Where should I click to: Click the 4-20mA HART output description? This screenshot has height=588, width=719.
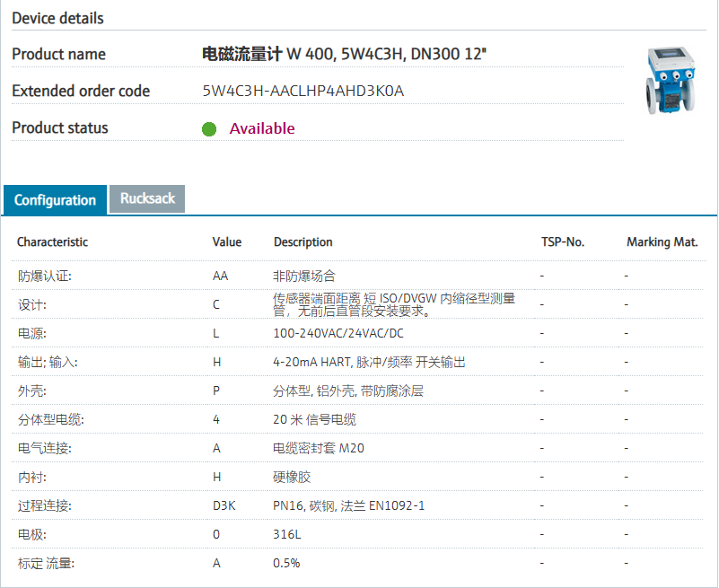click(x=369, y=362)
